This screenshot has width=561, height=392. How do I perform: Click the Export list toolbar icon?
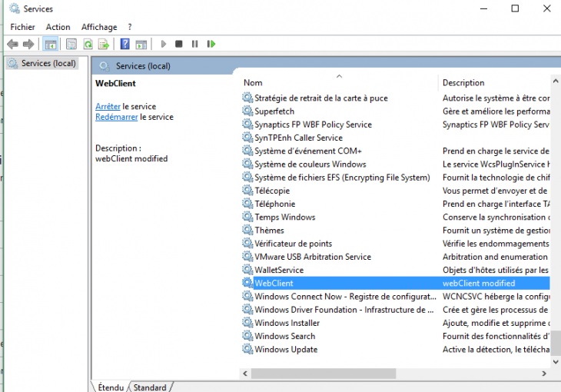[104, 45]
